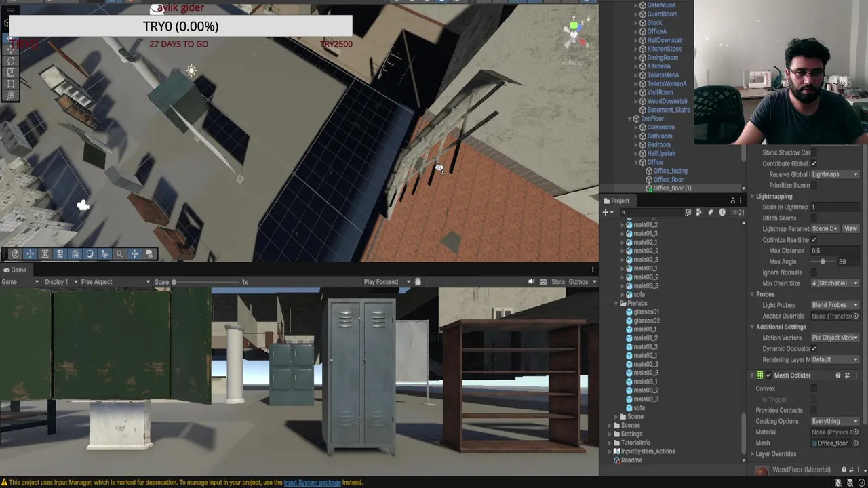This screenshot has width=868, height=488.
Task: Click the magnifier icon in the Scene overlay bar
Action: click(119, 254)
